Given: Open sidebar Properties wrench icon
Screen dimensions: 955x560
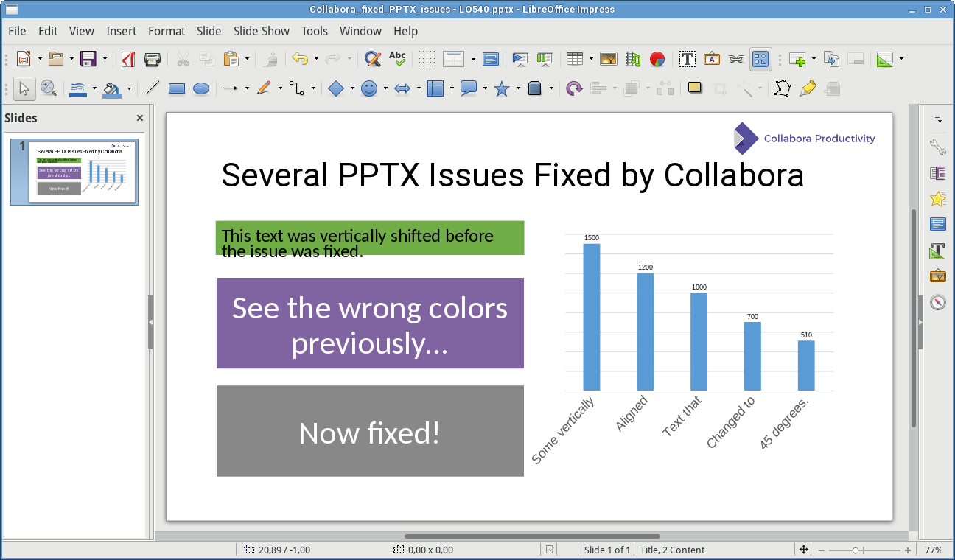Looking at the screenshot, I should point(938,147).
